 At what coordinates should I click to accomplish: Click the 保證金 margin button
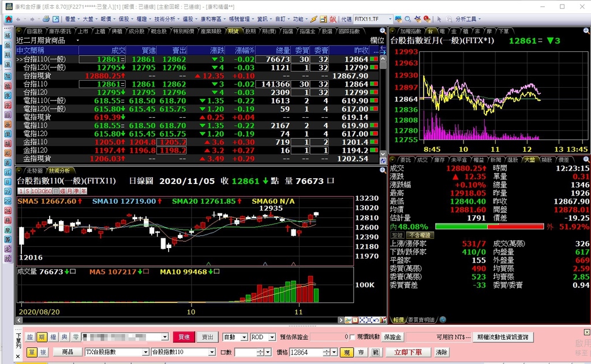[392, 337]
